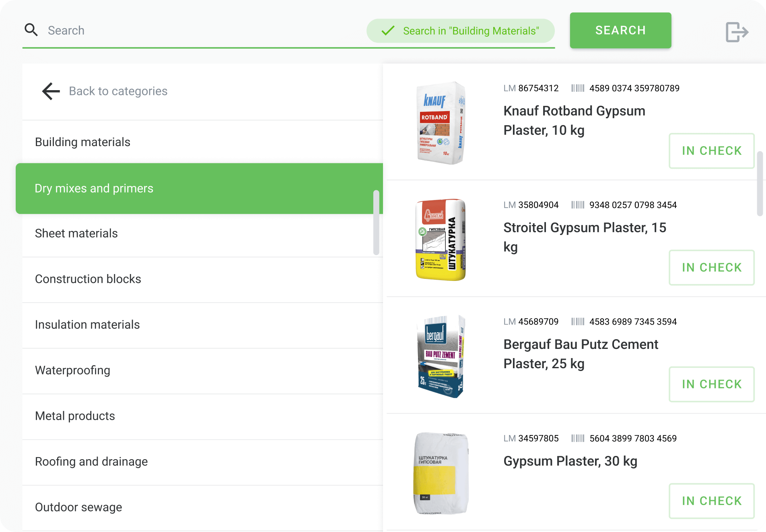This screenshot has height=532, width=766.
Task: Click barcode icon for Bergauf Bau Putz
Action: 578,322
